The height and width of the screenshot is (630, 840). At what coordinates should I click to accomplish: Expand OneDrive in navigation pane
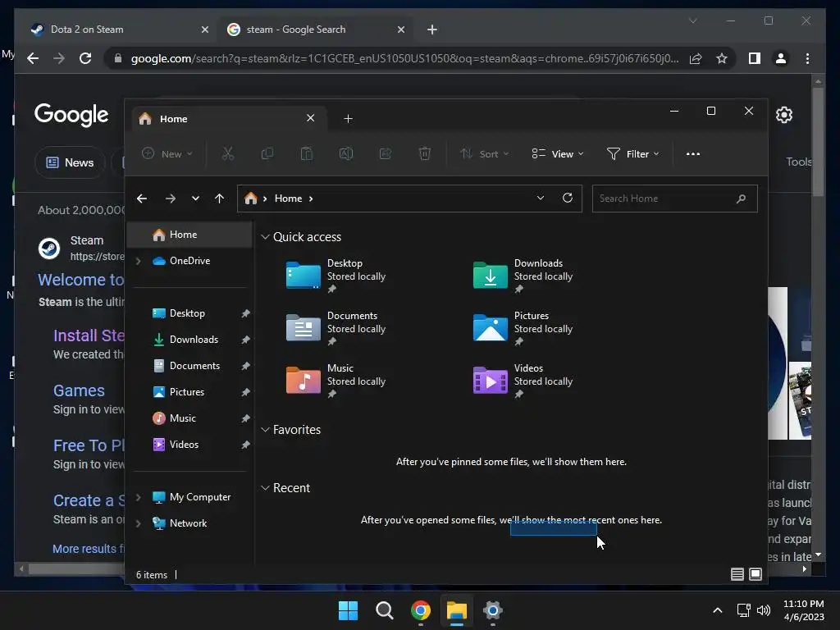pos(138,261)
